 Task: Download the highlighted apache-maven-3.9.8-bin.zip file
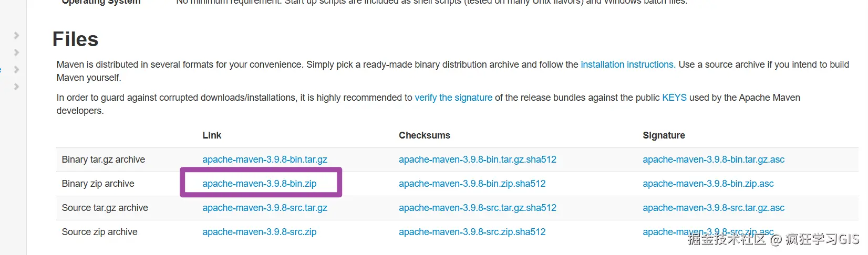coord(260,184)
